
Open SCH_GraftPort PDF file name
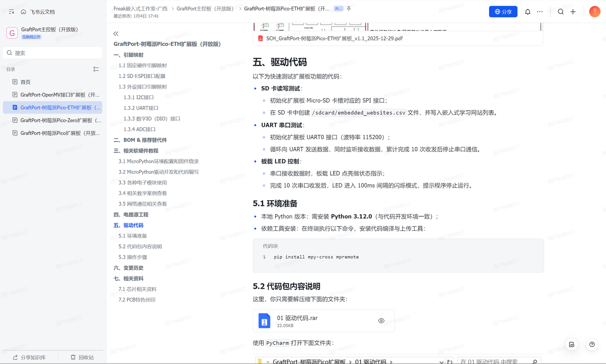tap(334, 38)
